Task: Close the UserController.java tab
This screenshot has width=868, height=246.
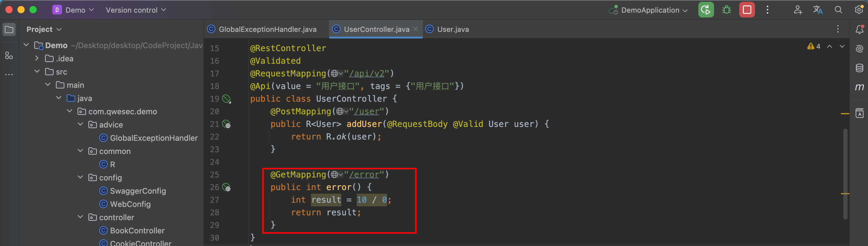Action: point(416,29)
